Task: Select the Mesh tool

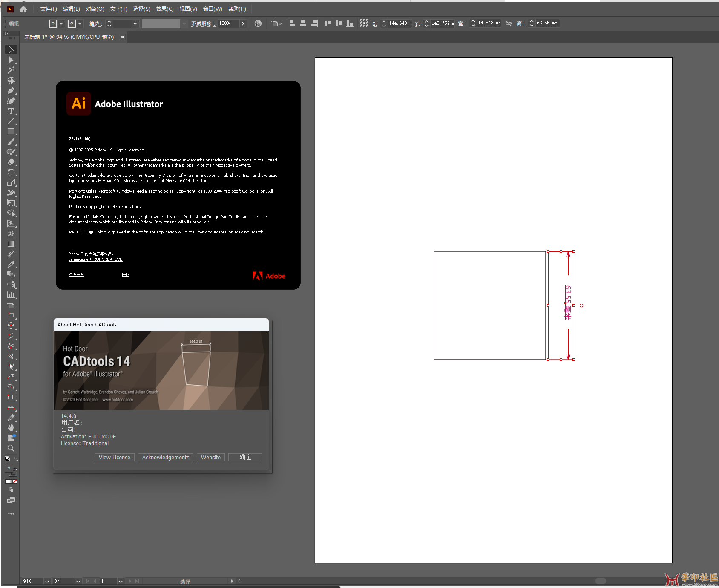Action: pyautogui.click(x=11, y=234)
